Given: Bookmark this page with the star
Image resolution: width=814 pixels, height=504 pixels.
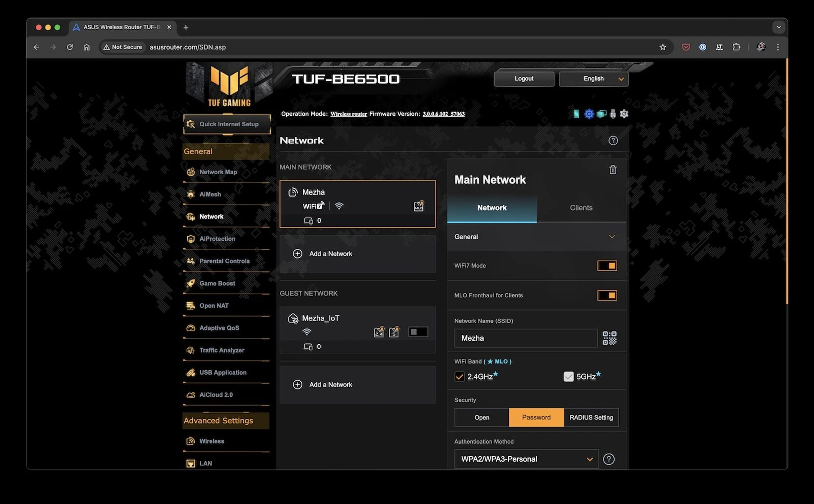Looking at the screenshot, I should [x=663, y=47].
